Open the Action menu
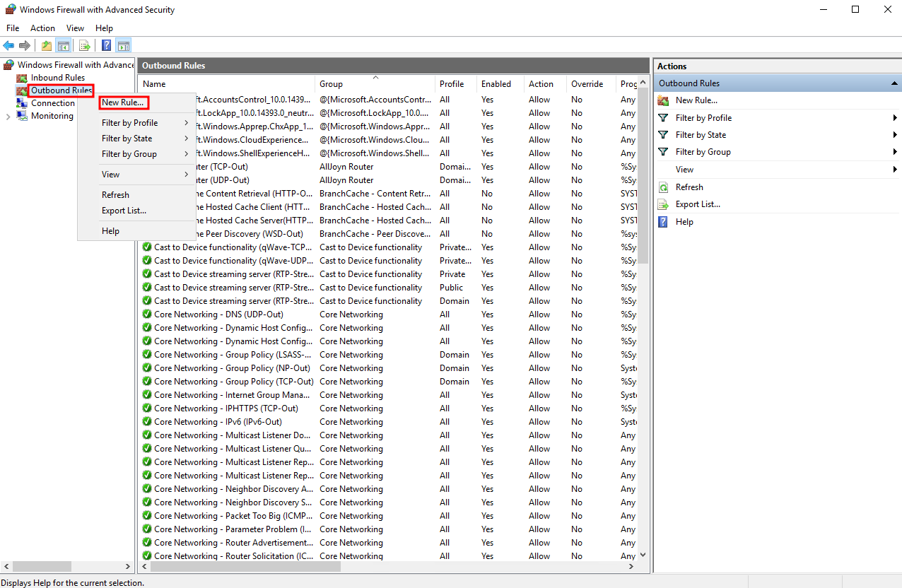The height and width of the screenshot is (588, 902). (x=42, y=28)
